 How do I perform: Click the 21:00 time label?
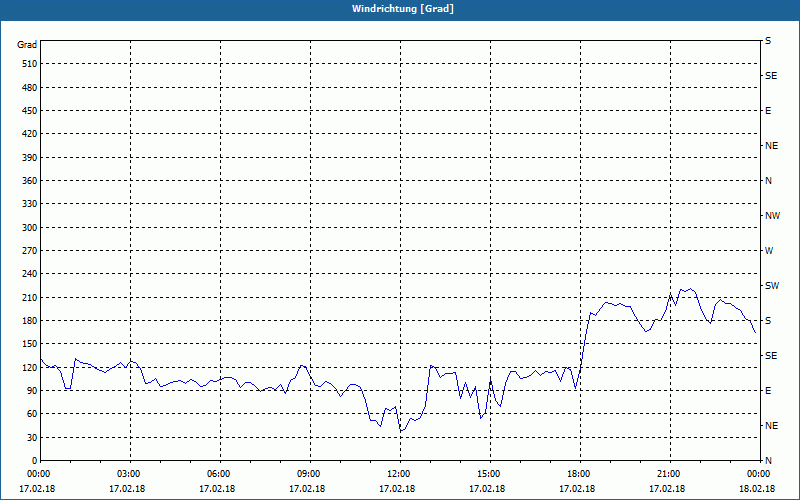(x=670, y=474)
